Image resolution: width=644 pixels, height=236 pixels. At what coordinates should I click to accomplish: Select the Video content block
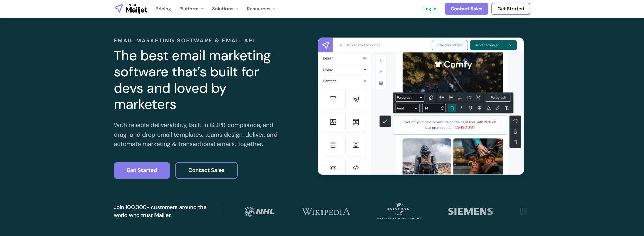[356, 122]
